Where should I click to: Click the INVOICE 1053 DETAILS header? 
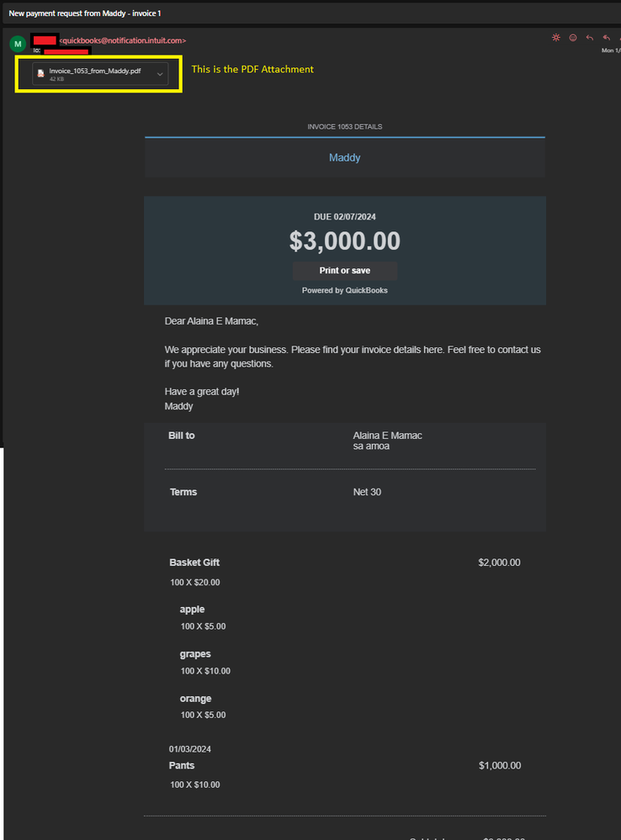pos(344,127)
